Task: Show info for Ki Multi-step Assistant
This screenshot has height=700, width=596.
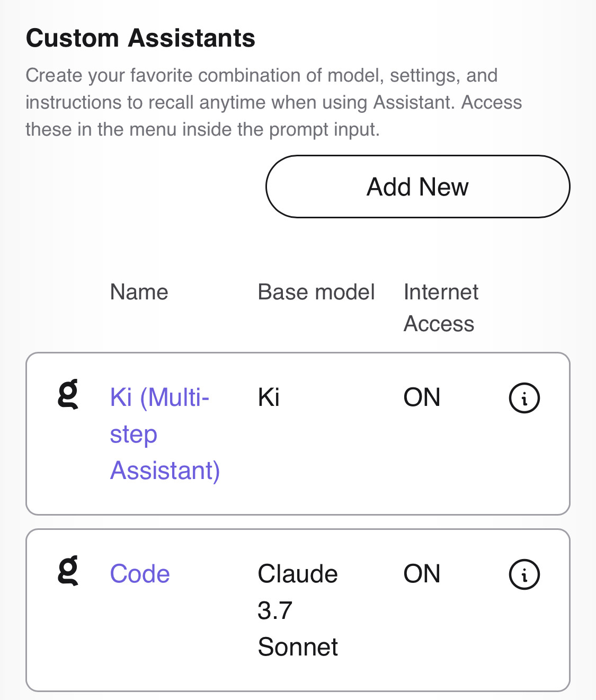Action: click(524, 398)
